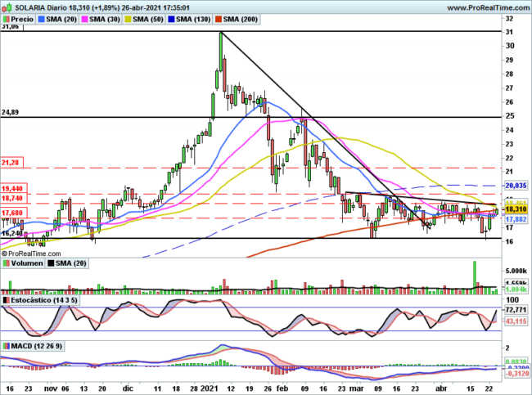Image resolution: width=532 pixels, height=395 pixels.
Task: Select the 17,680 level label
Action: pos(13,213)
